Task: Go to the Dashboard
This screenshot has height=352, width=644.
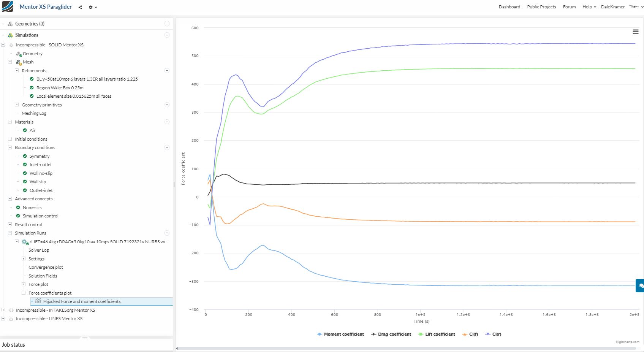Action: (x=510, y=7)
